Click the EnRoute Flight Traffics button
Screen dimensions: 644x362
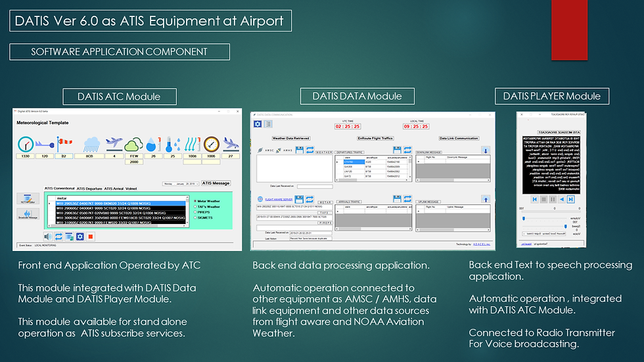[x=375, y=139]
